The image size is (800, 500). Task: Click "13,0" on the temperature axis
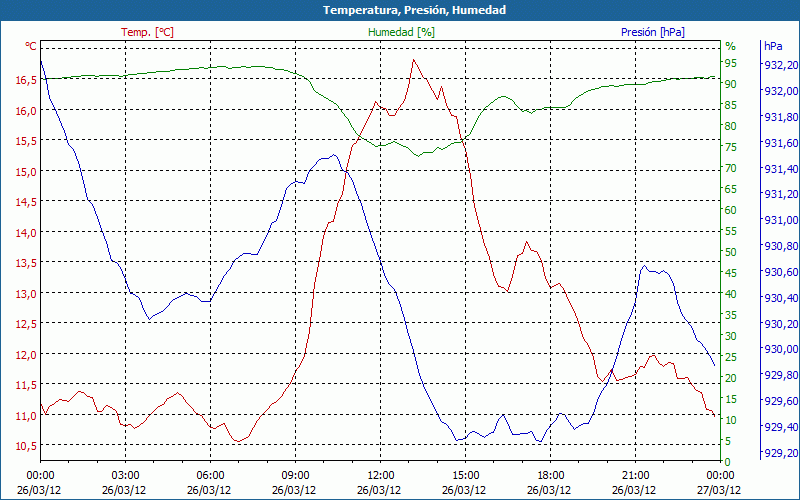click(x=27, y=293)
